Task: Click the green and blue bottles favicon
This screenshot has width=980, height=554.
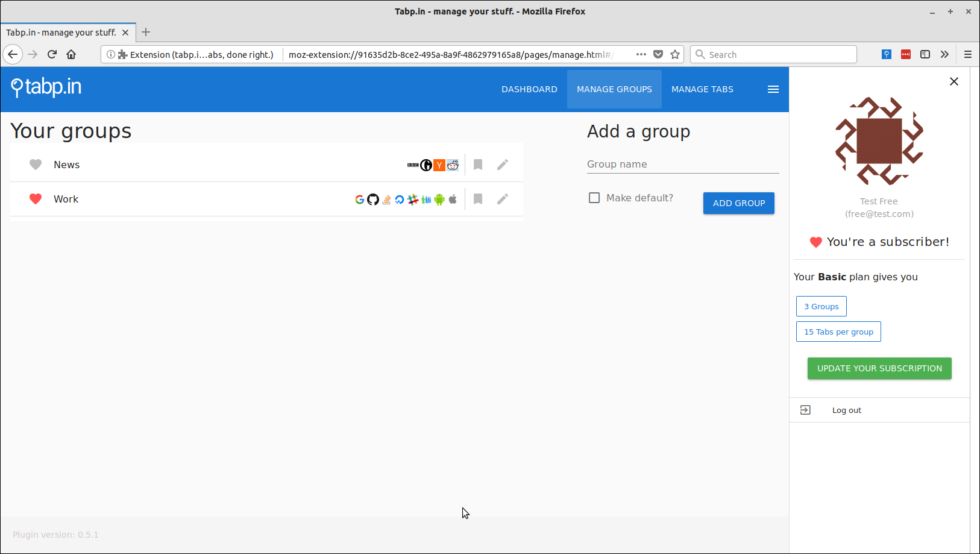Action: tap(426, 200)
